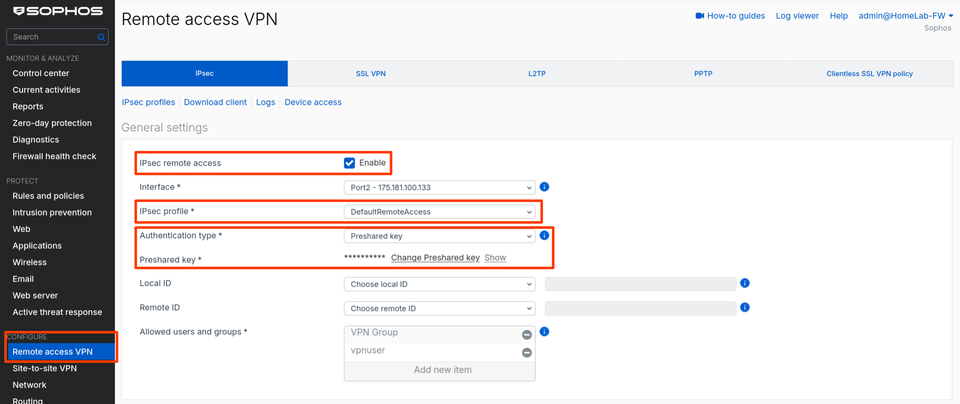Screen dimensions: 960x404
Task: Open the Device access link
Action: click(x=313, y=102)
